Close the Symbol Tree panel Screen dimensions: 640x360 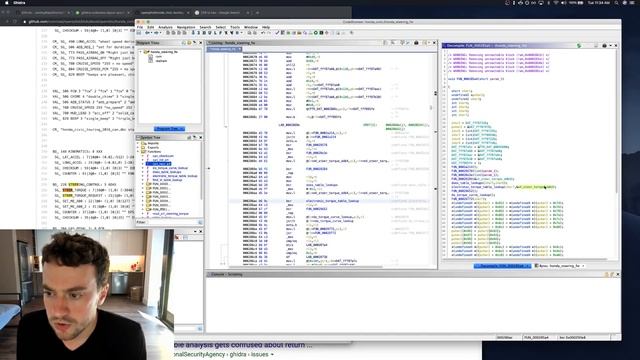(x=200, y=138)
